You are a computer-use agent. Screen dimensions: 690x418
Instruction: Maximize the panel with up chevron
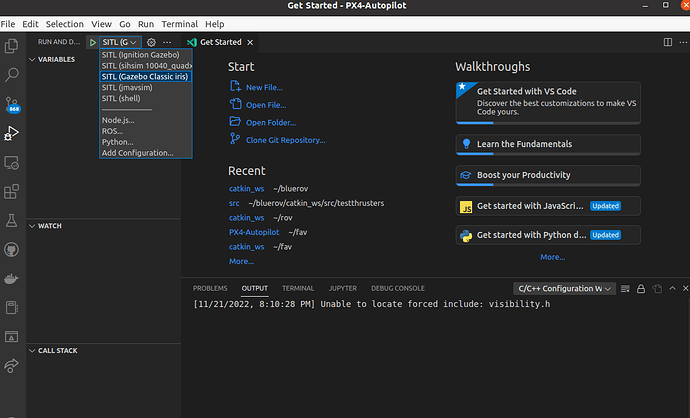(672, 288)
